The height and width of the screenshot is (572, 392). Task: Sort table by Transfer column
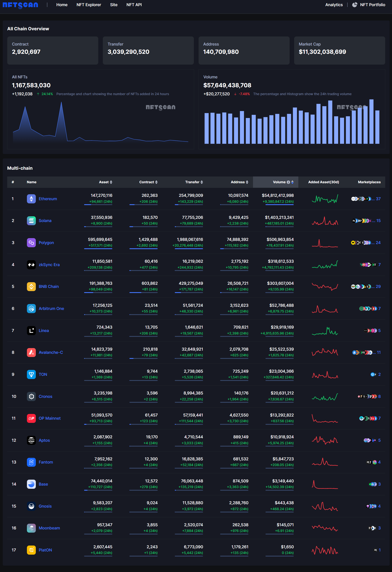202,182
